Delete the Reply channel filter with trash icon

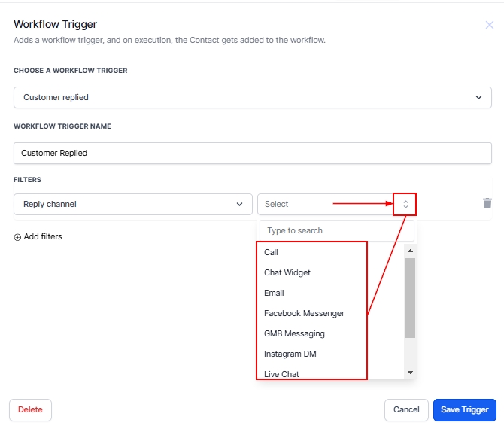click(x=487, y=203)
